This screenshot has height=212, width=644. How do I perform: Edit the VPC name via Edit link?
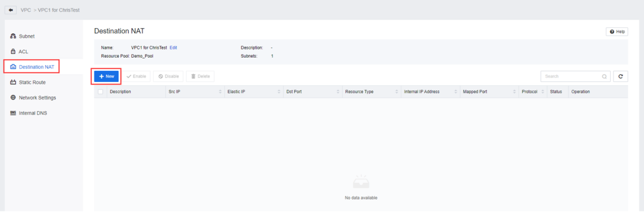click(174, 47)
